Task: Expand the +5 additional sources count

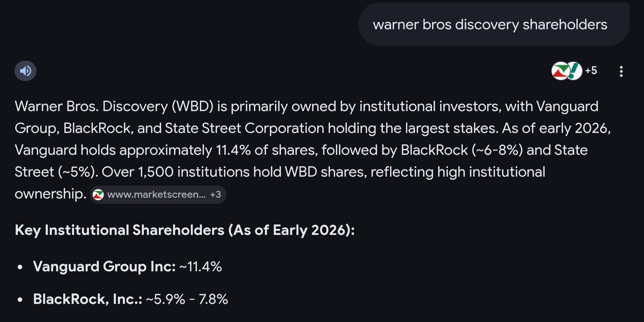Action: [x=591, y=71]
